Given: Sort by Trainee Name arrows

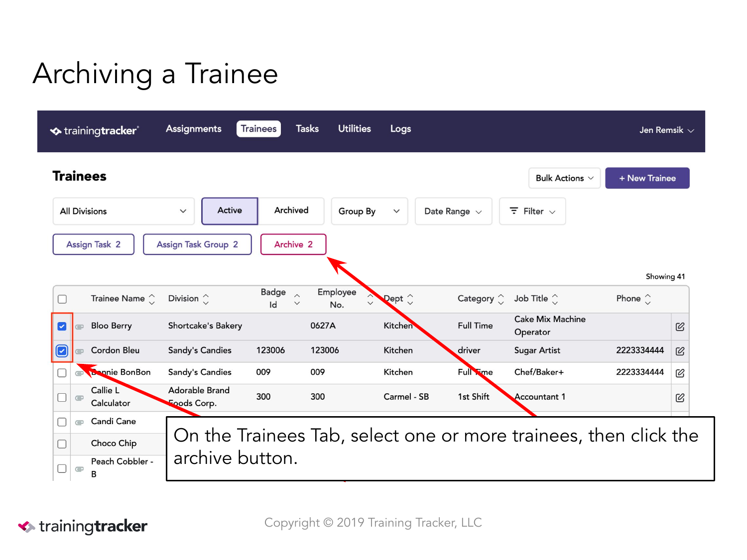Looking at the screenshot, I should (152, 299).
